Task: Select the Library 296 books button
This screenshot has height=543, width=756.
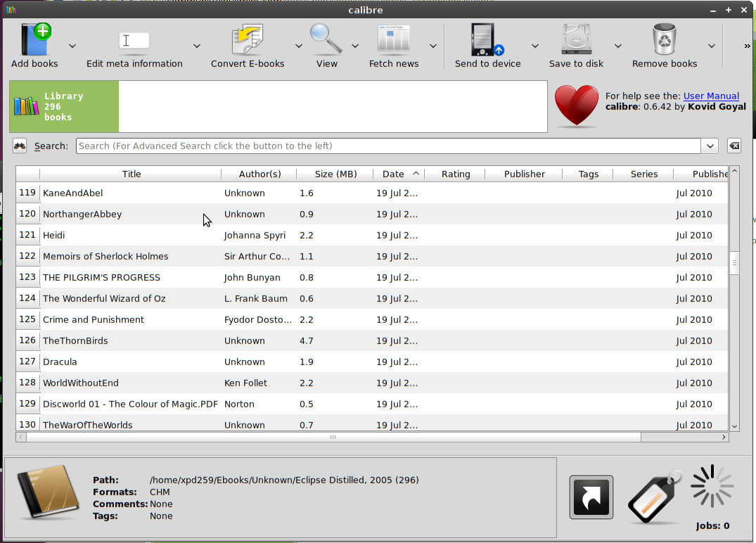Action: [64, 107]
